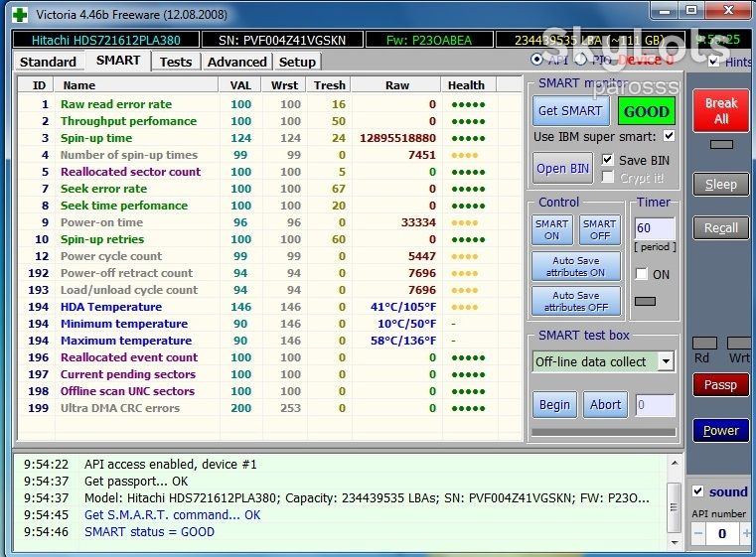This screenshot has height=557, width=756.
Task: Click the log scroll down arrow
Action: click(x=675, y=542)
